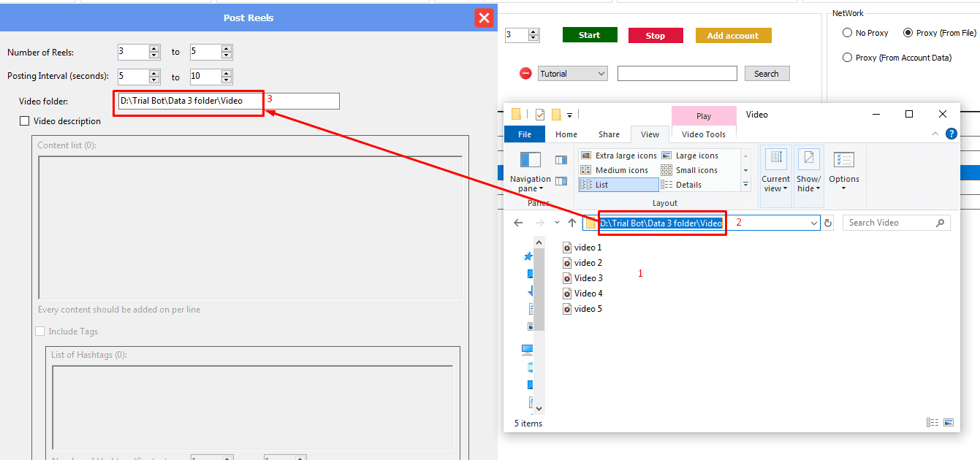Click the Search button next to text field

767,74
